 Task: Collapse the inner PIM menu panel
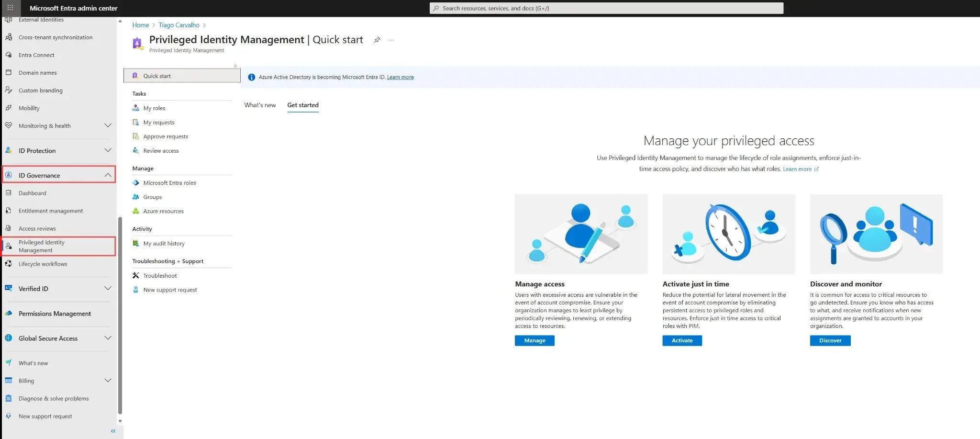235,66
